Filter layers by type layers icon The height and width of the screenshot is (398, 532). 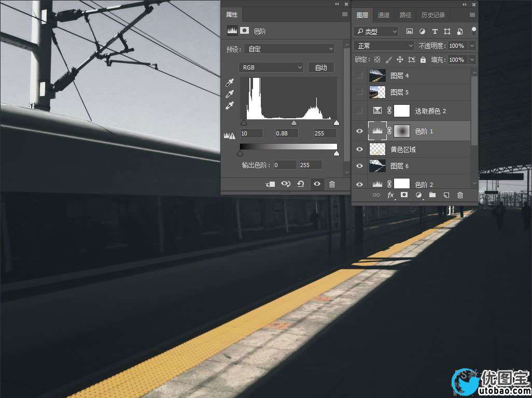pos(435,32)
